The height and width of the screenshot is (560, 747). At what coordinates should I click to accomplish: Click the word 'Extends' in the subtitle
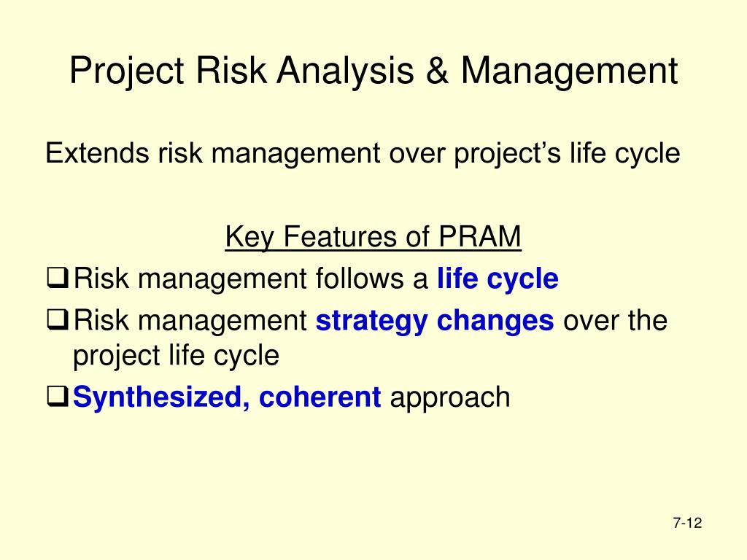coord(97,153)
